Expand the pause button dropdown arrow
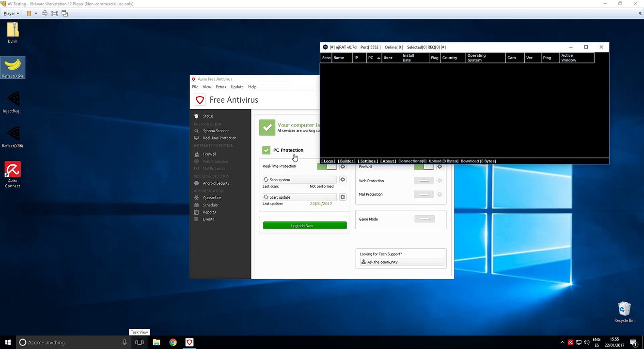 coord(36,14)
